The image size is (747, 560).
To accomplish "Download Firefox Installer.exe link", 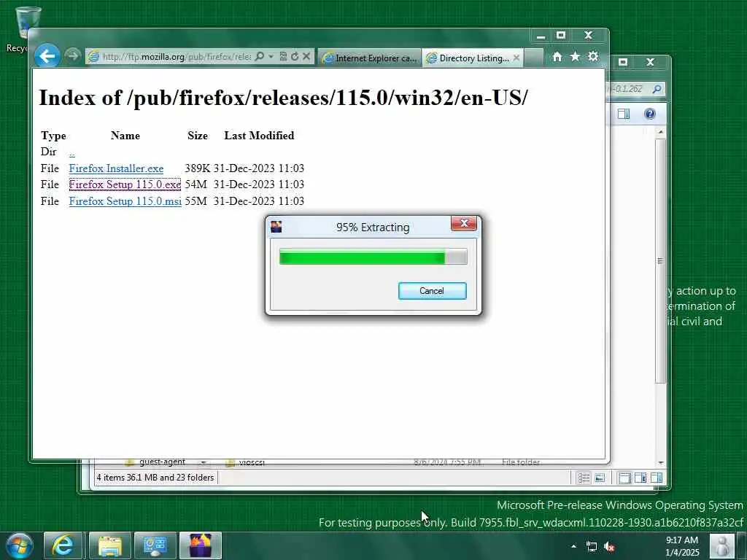I will point(116,168).
